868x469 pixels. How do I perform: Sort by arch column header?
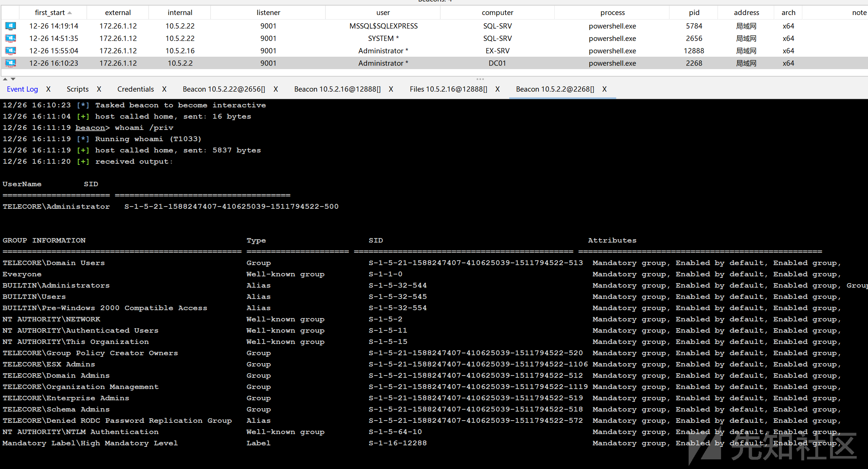tap(788, 12)
